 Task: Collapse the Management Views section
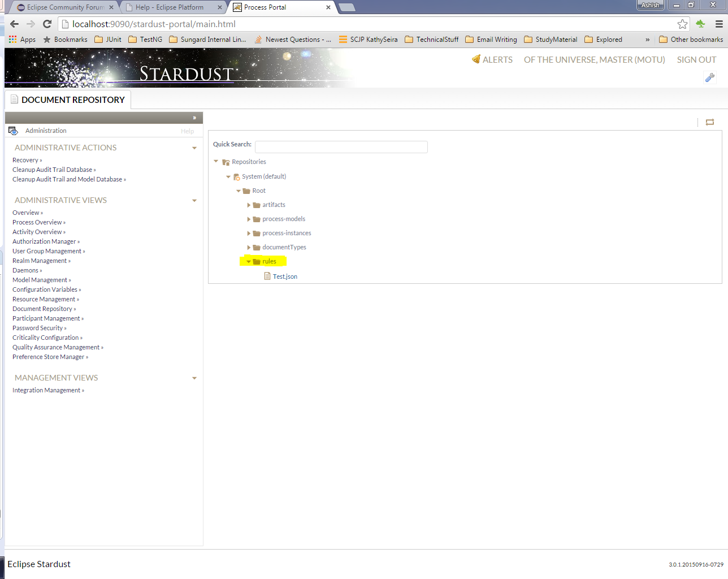click(x=194, y=378)
